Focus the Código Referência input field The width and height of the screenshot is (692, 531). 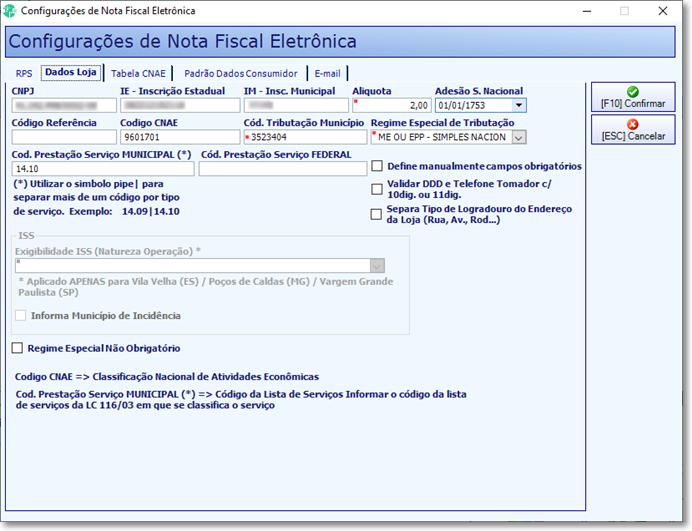pos(64,137)
